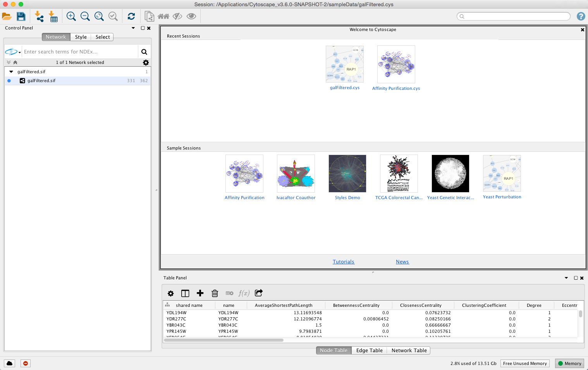Switch to the Style tab
Screen dimensions: 588x370
(81, 37)
